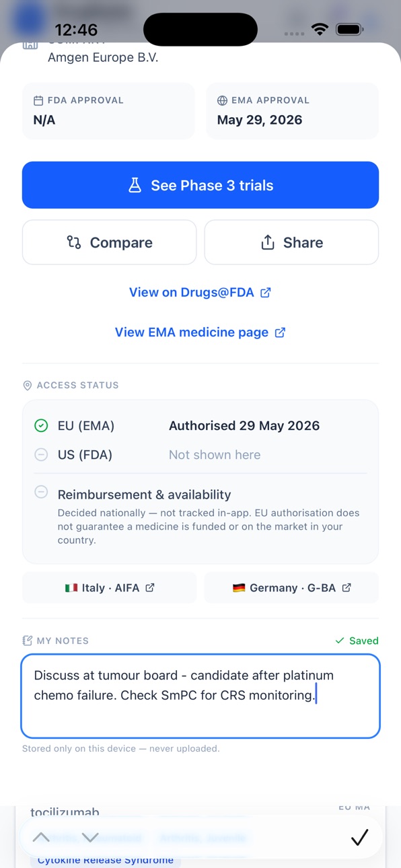Go to next field with down chevron
The image size is (401, 868).
point(90,838)
